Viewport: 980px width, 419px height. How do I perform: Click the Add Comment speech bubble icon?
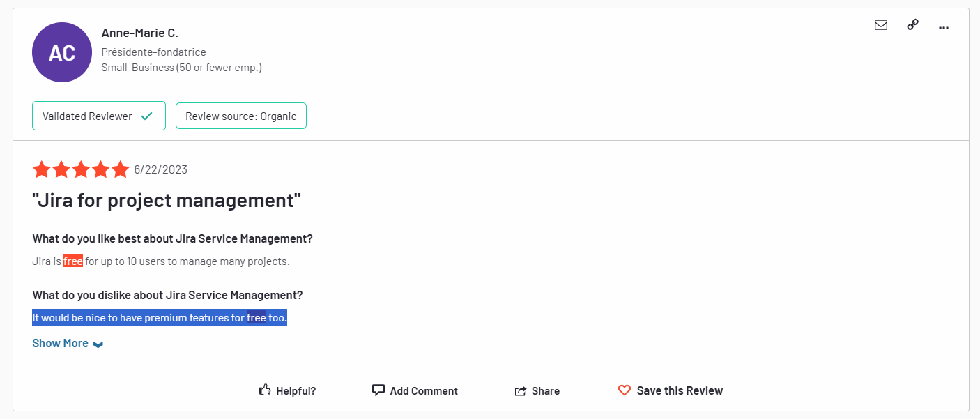[x=378, y=390]
